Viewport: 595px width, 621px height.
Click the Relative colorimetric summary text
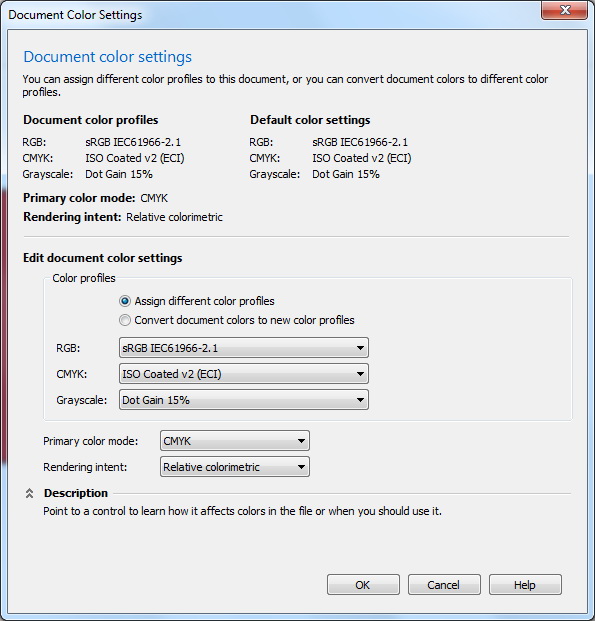coord(174,217)
